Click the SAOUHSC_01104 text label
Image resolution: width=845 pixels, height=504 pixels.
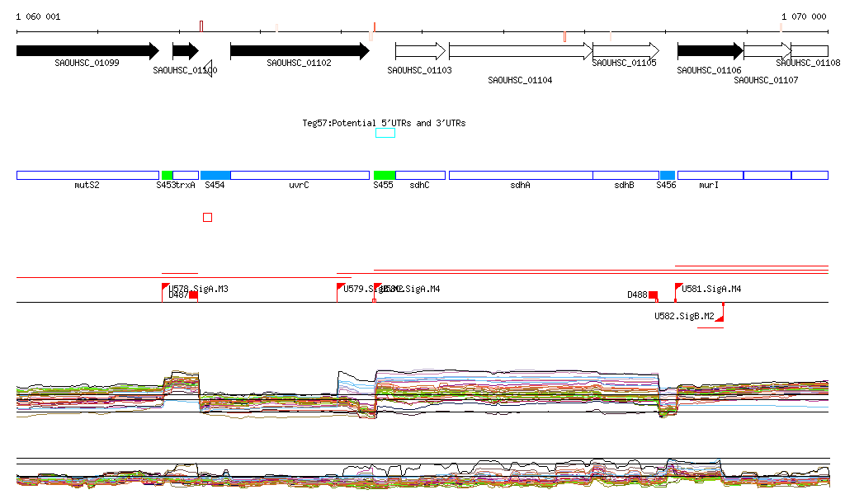pyautogui.click(x=520, y=80)
